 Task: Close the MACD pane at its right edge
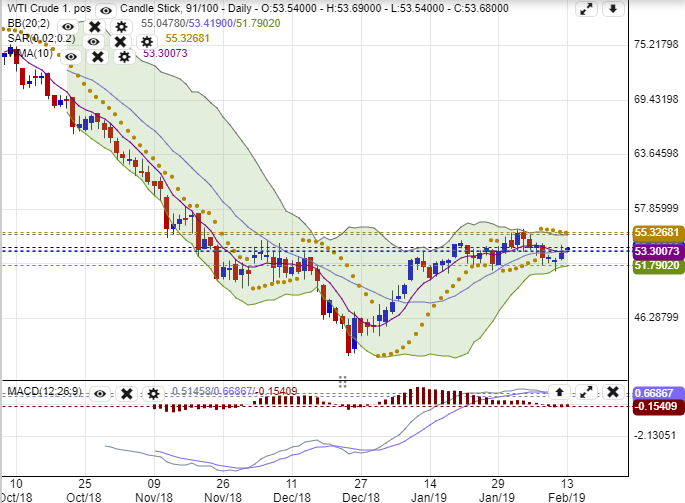pos(613,392)
